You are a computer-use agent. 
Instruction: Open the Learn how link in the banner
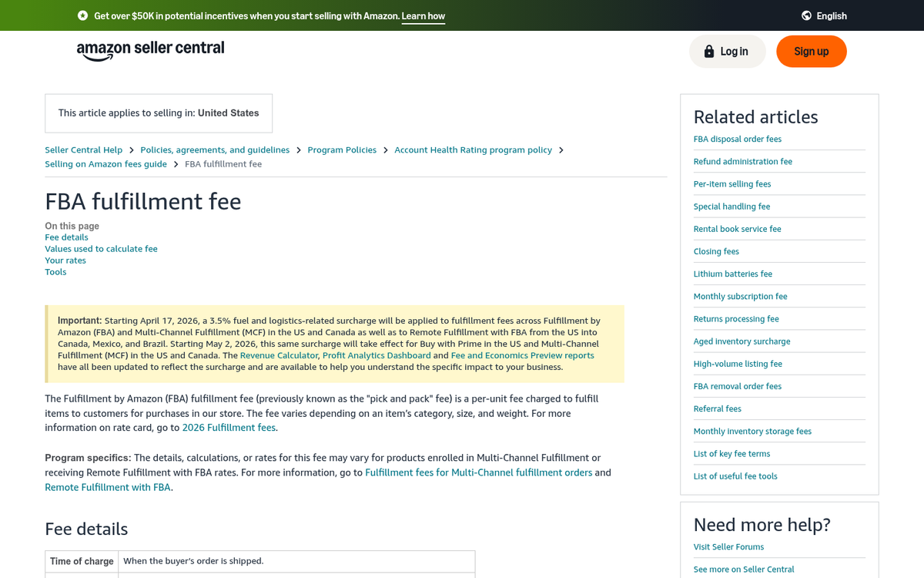pyautogui.click(x=423, y=15)
